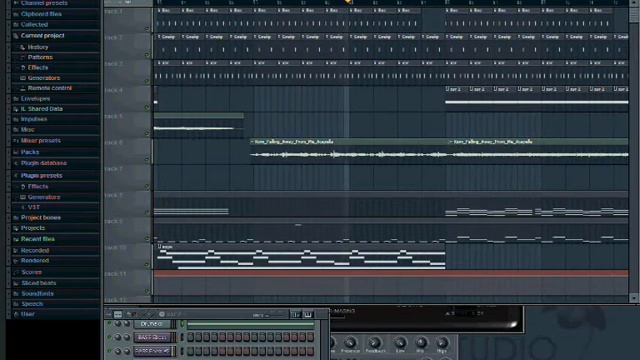The width and height of the screenshot is (640, 360).
Task: Open Generators under Plugin presets
Action: [x=44, y=197]
